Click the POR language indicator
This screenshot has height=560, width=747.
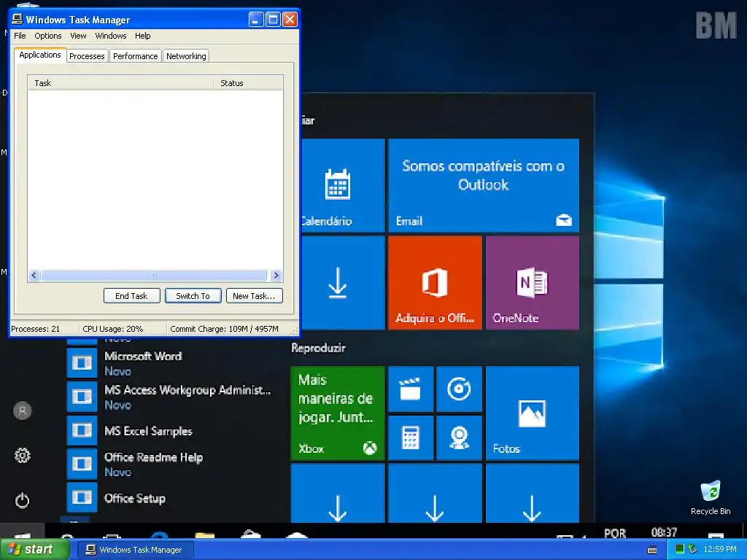(615, 533)
